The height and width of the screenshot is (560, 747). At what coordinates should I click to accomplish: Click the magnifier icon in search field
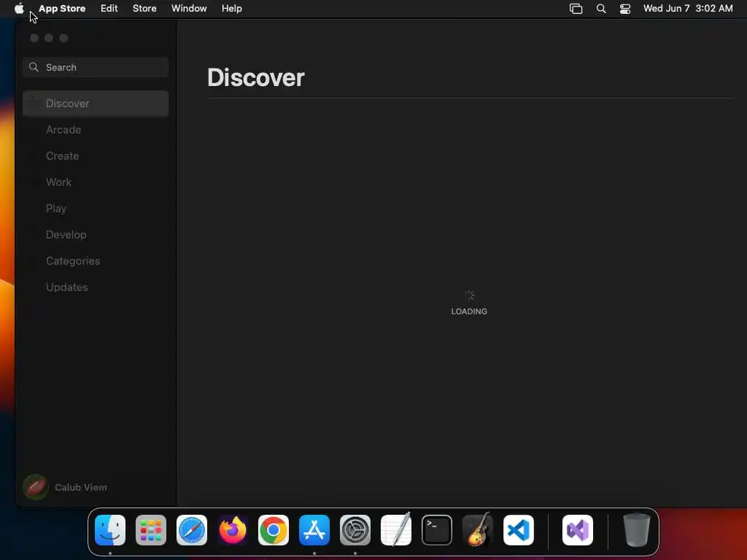pos(34,67)
